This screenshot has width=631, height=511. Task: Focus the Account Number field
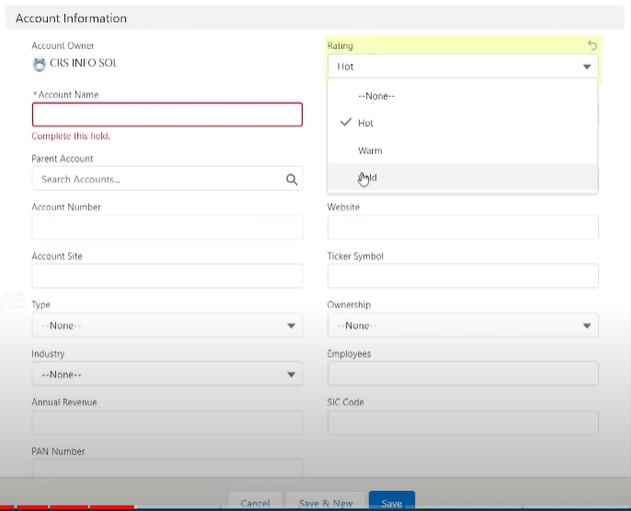coord(166,228)
